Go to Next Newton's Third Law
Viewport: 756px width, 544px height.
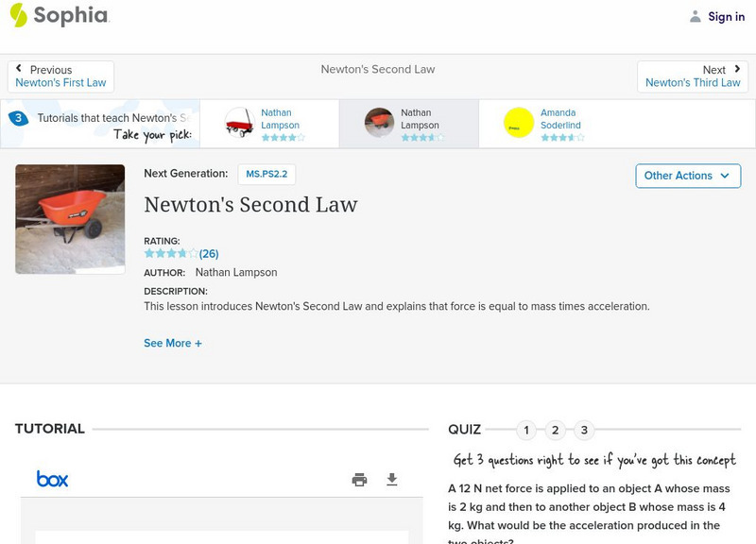[694, 76]
